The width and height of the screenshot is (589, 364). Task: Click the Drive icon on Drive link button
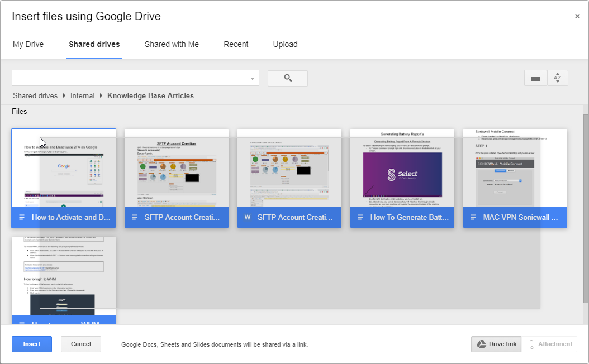(481, 344)
